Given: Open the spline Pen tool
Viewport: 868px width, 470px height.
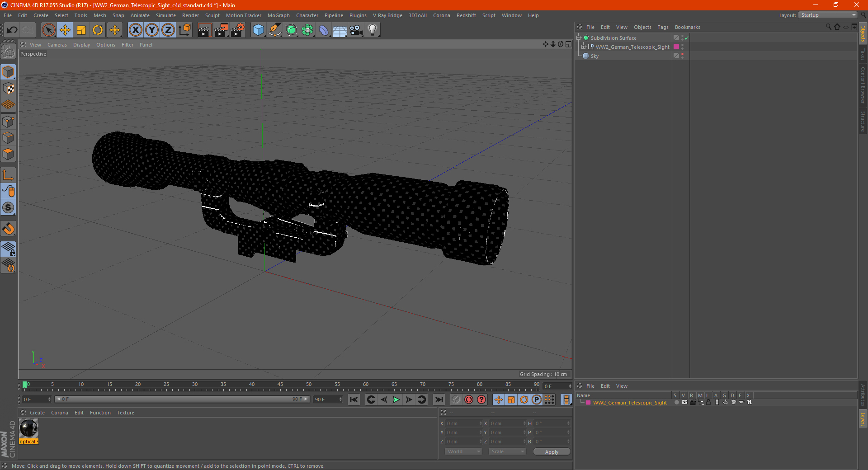Looking at the screenshot, I should (275, 30).
